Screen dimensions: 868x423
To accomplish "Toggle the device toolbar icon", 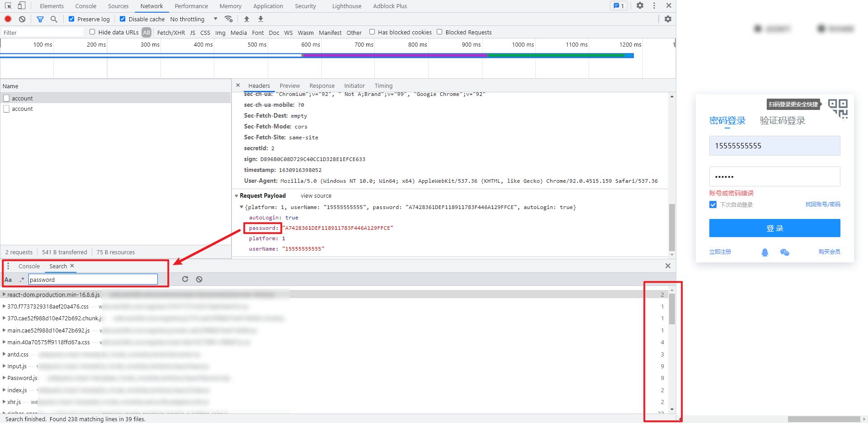I will pos(21,6).
